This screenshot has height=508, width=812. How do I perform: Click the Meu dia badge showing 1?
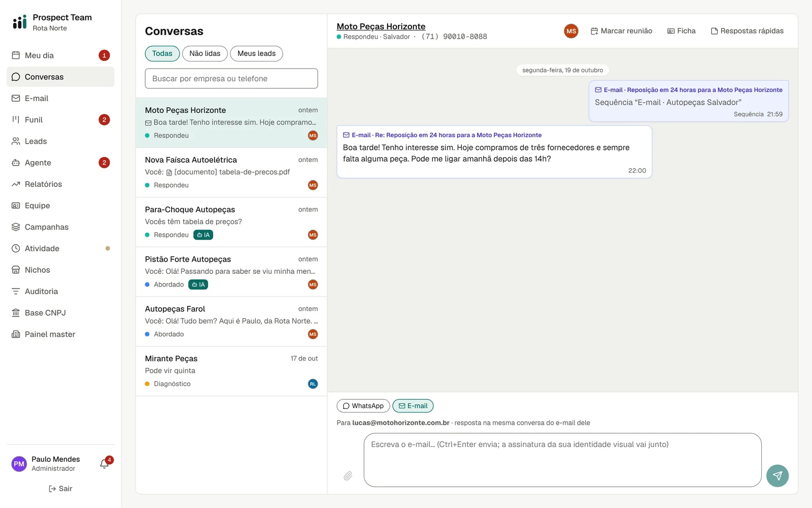[x=104, y=55]
